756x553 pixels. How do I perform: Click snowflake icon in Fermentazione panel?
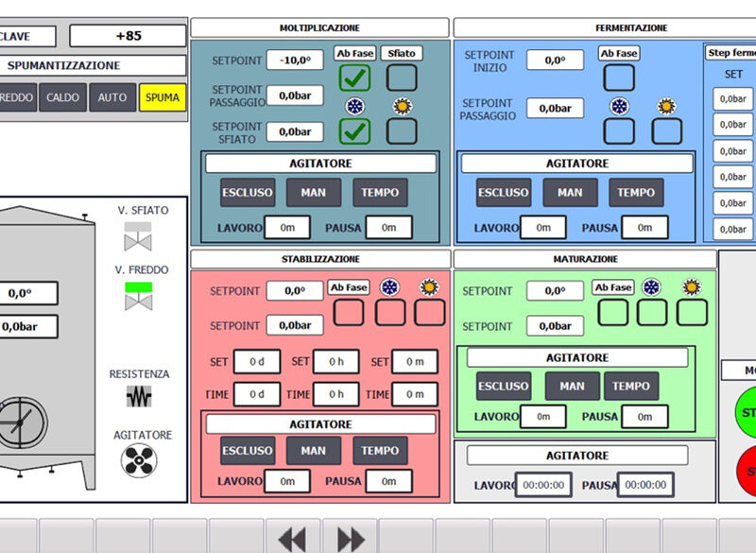click(619, 106)
